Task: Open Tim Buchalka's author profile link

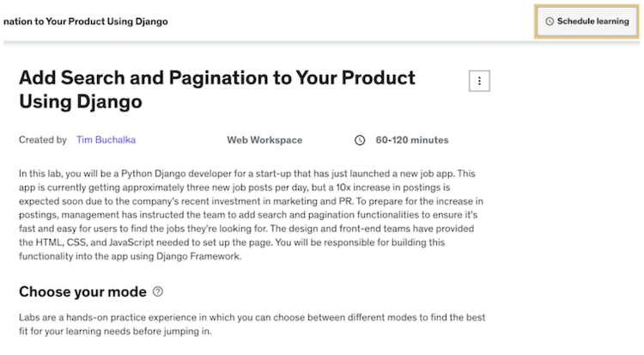Action: tap(105, 140)
